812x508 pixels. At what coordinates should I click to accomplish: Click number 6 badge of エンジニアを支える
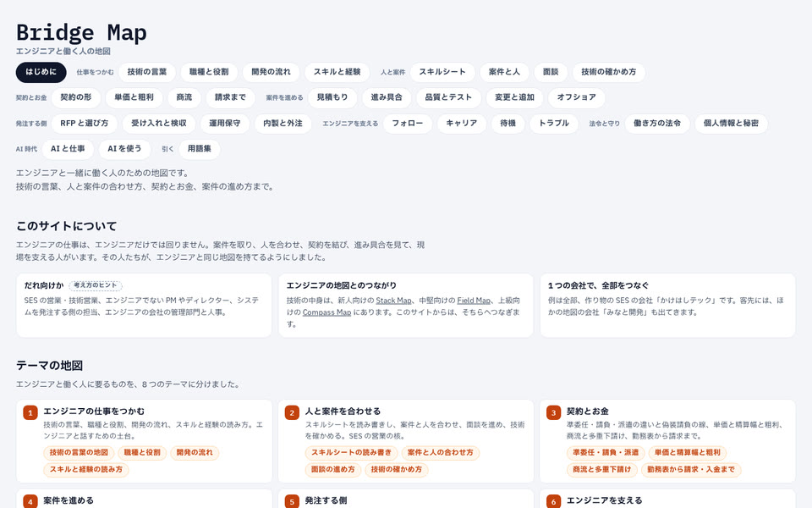553,502
